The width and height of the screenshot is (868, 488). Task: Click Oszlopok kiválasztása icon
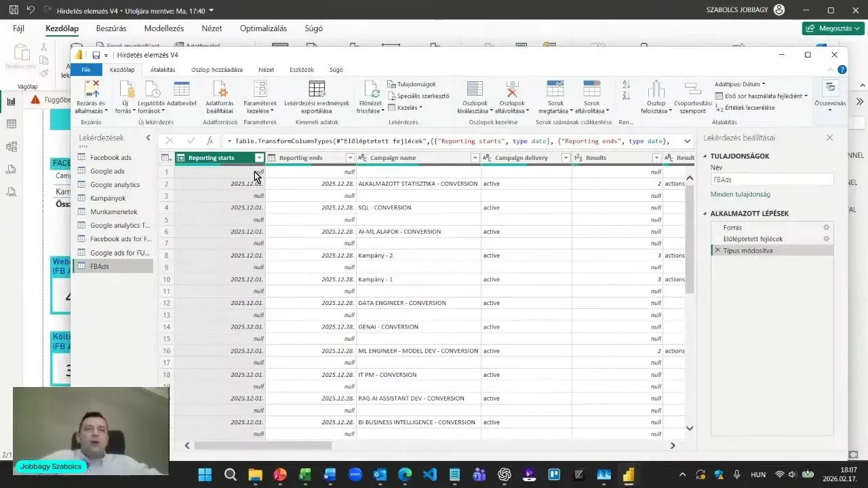475,89
